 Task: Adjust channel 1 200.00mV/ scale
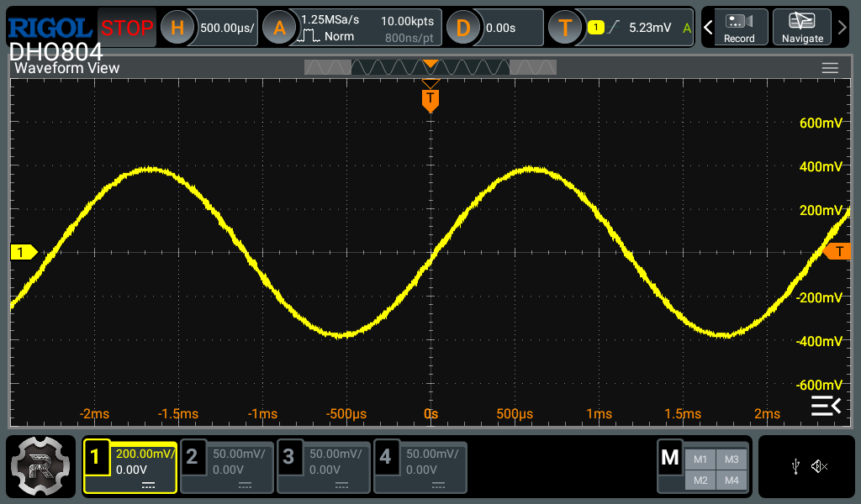[145, 454]
